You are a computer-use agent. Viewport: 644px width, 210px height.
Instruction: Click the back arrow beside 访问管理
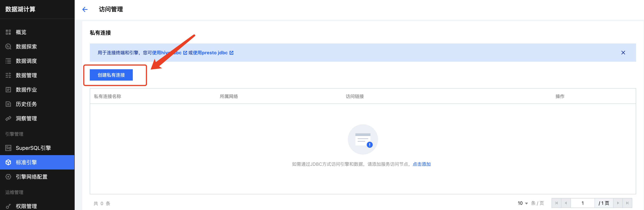tap(85, 9)
